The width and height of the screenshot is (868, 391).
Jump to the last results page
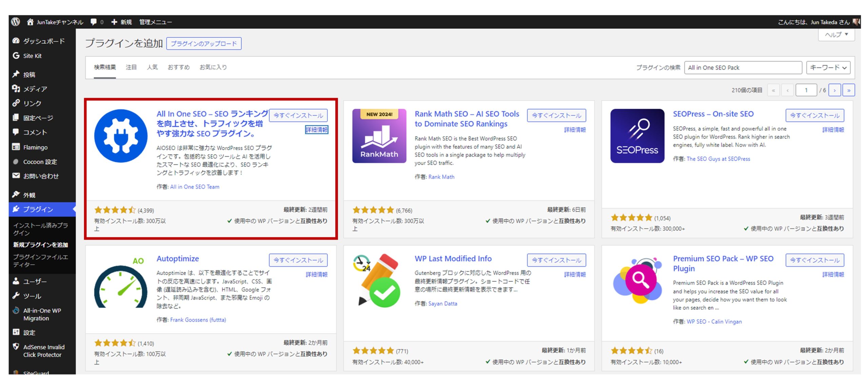point(849,90)
